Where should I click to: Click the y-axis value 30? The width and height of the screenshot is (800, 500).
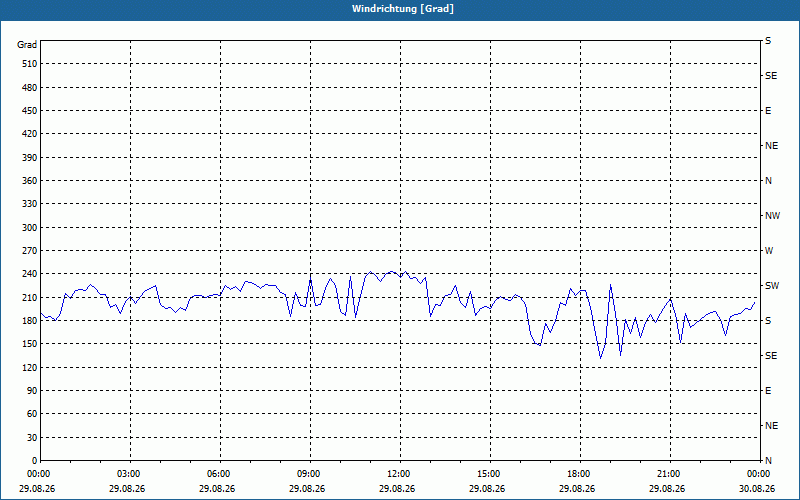[32, 437]
